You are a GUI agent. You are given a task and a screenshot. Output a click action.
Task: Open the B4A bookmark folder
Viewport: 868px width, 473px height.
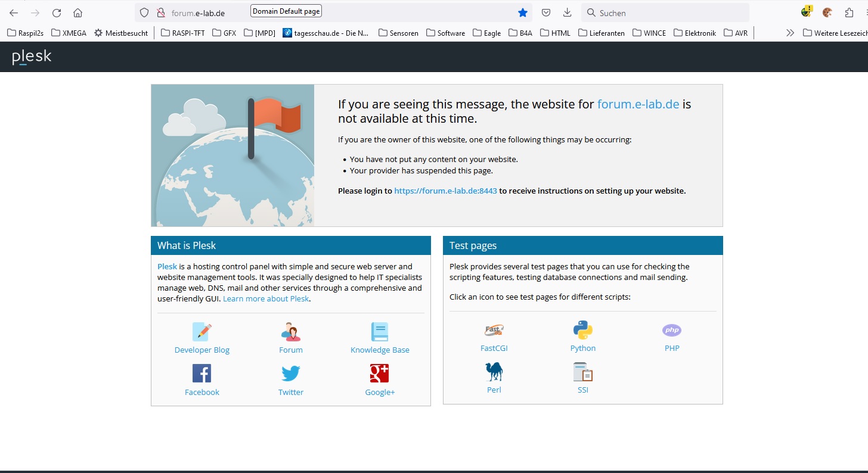tap(520, 33)
